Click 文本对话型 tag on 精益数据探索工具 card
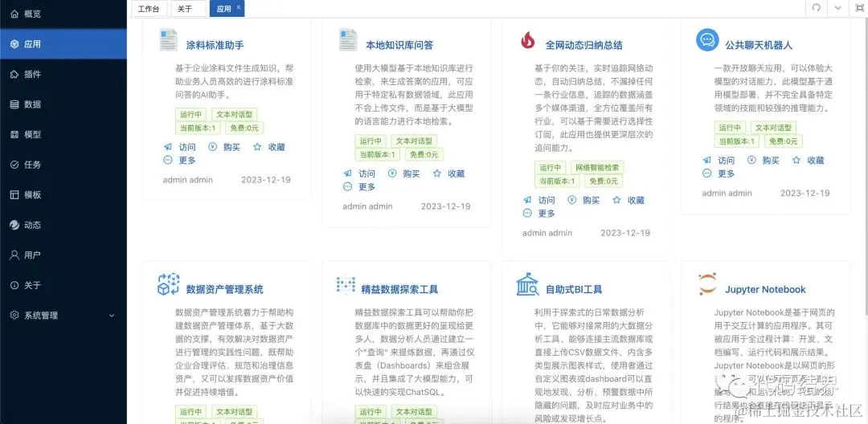 click(414, 412)
